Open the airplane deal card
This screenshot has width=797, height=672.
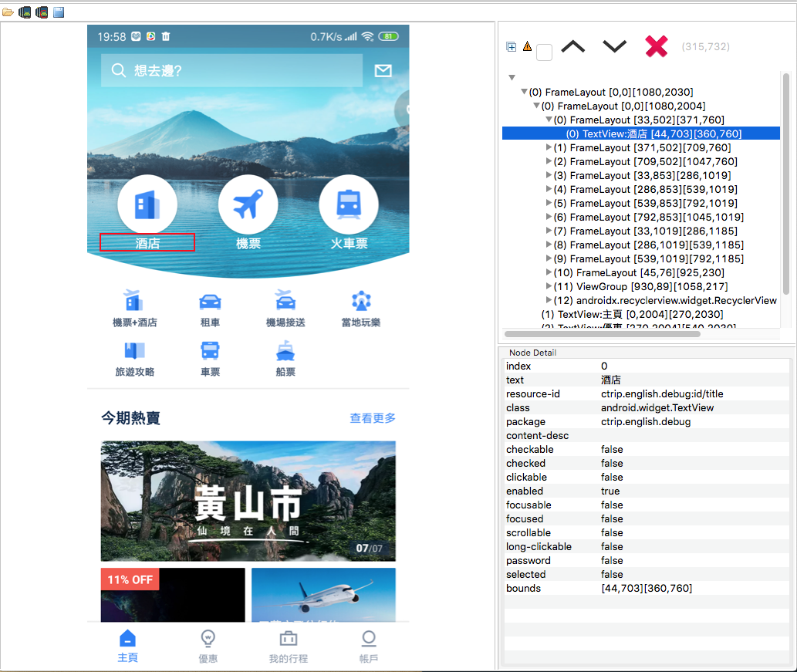tap(323, 595)
